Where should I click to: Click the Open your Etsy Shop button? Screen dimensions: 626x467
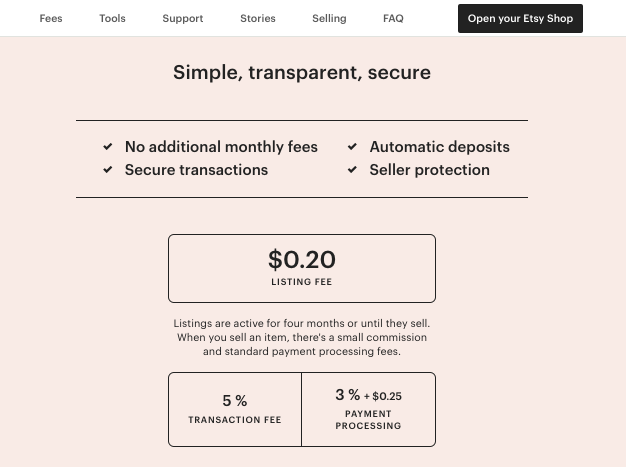(520, 18)
